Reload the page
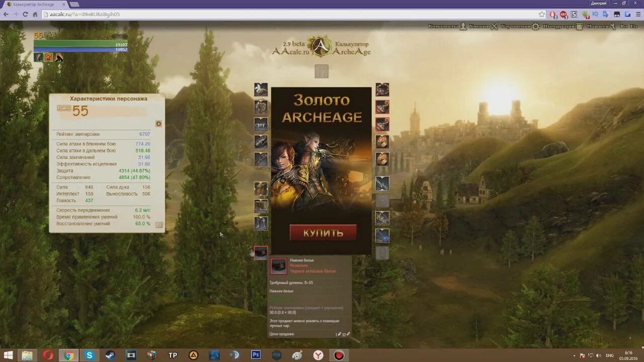The image size is (644, 362). (25, 15)
